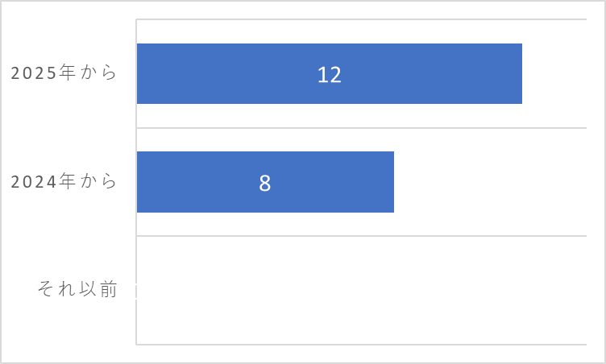Select the chart's outer gray border
This screenshot has height=364, width=606.
[x=303, y=1]
